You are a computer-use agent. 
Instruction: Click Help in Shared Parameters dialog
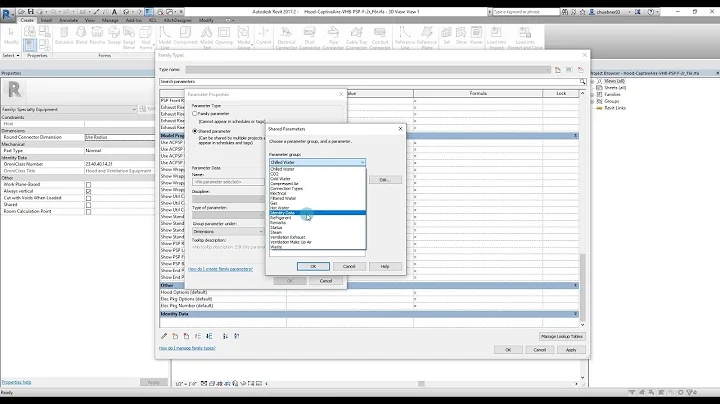tap(385, 266)
